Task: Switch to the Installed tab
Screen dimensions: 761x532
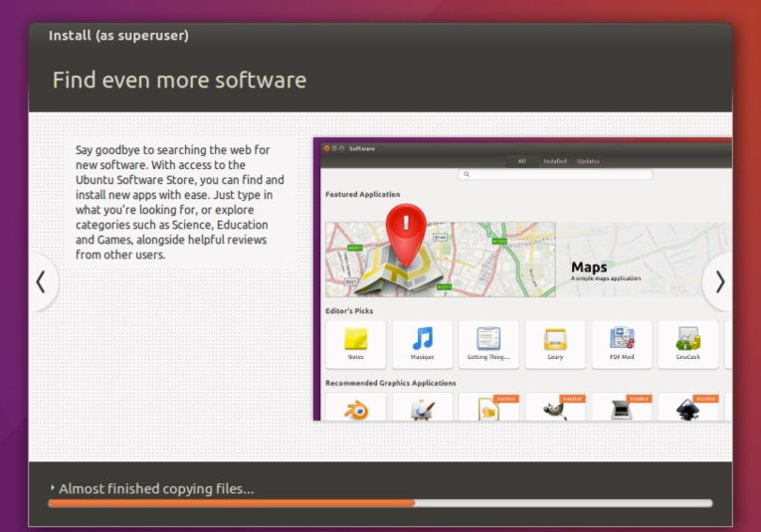Action: click(x=554, y=161)
